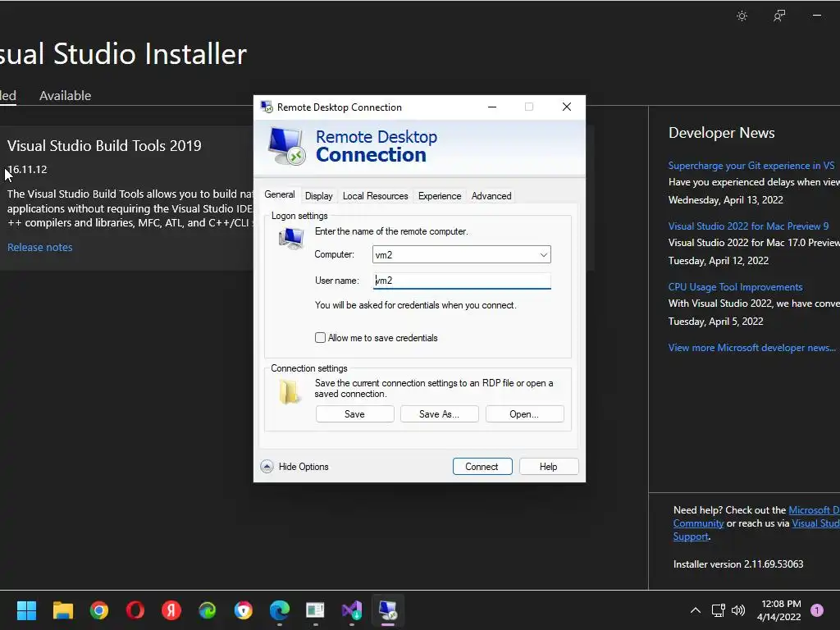The image size is (840, 630).
Task: Open the Release notes link
Action: click(40, 247)
